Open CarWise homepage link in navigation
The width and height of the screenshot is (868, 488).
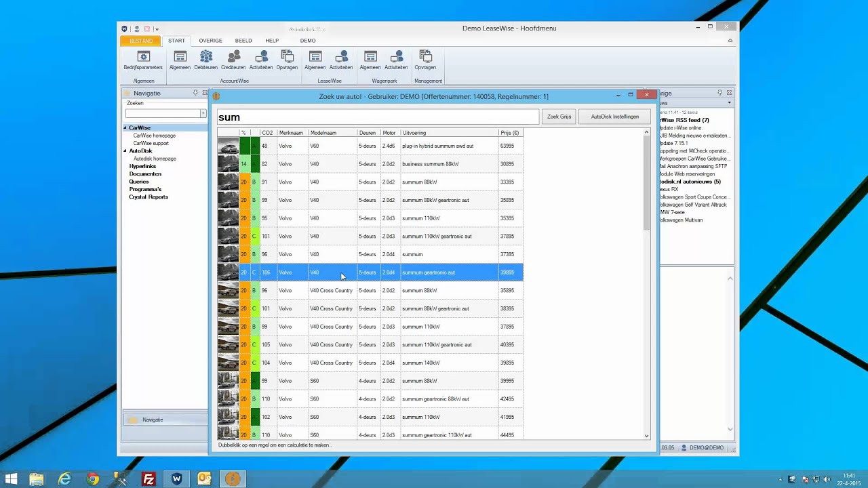tap(154, 136)
